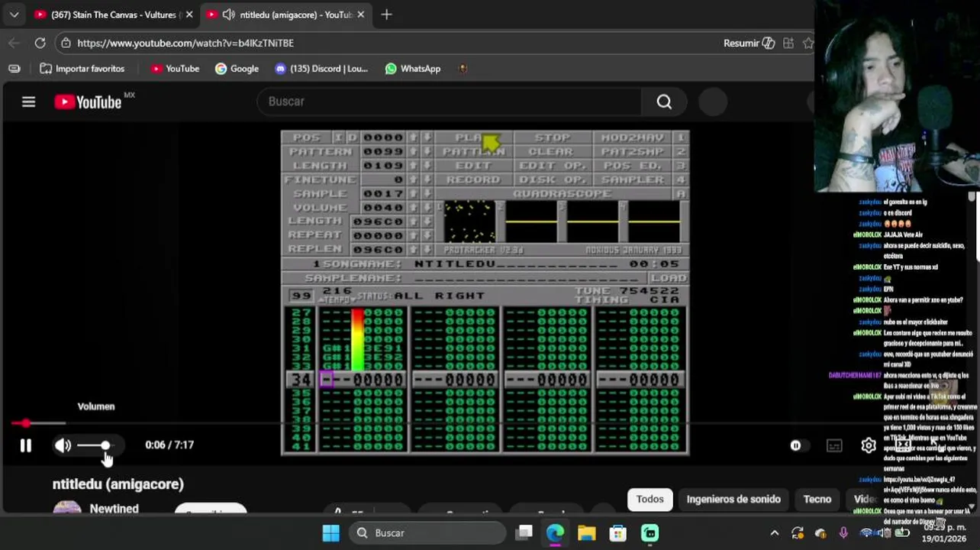Mute tab via speaker icon on ntitledu tab

[x=228, y=15]
